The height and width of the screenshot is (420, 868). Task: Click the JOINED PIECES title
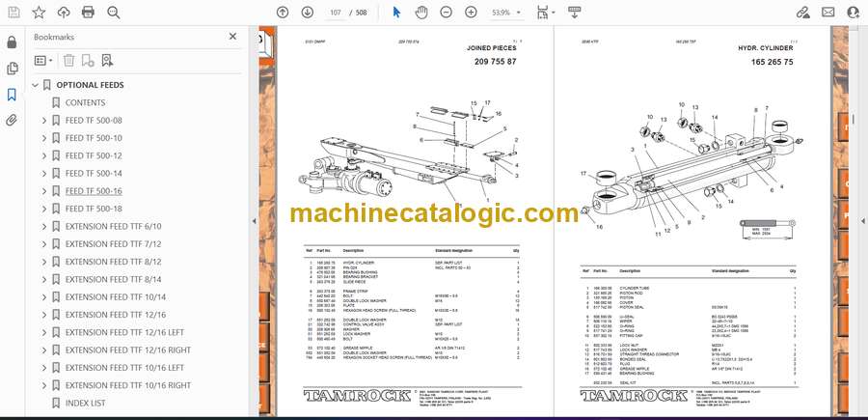coord(491,48)
